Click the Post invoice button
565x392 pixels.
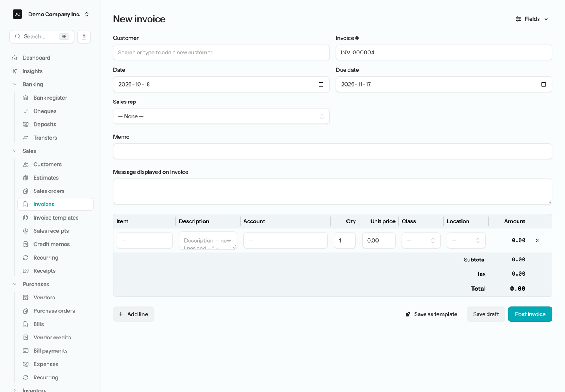(530, 314)
